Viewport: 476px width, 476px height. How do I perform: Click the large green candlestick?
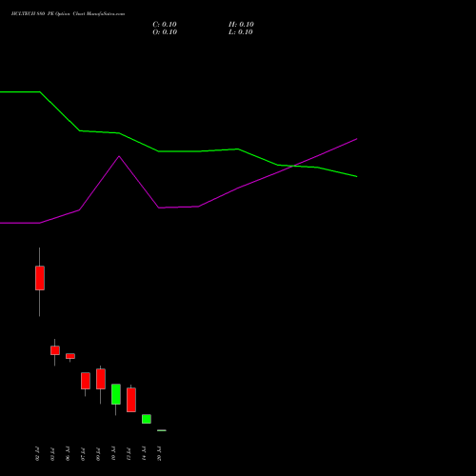pos(116,394)
